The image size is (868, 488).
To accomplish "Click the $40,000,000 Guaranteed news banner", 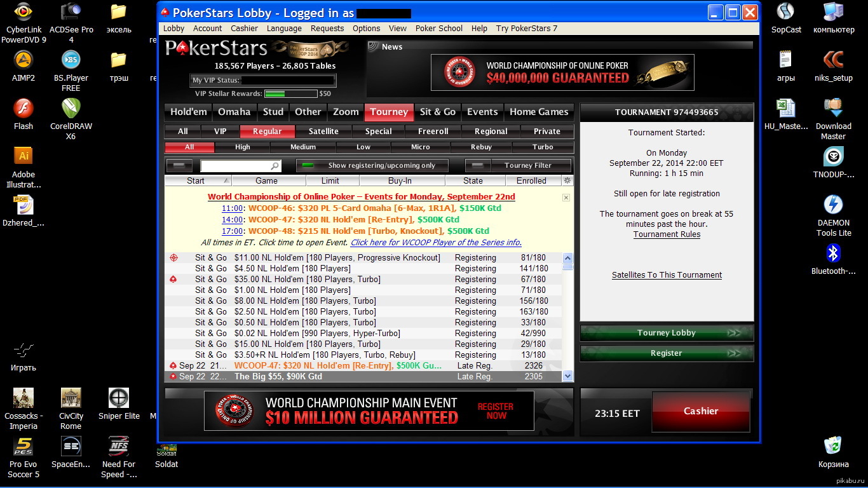I will (x=562, y=72).
